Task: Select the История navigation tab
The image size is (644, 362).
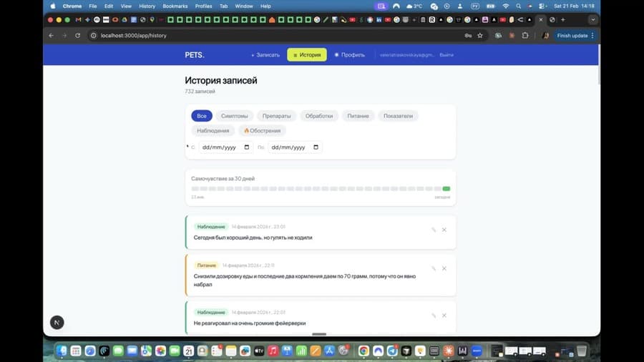Action: [307, 55]
